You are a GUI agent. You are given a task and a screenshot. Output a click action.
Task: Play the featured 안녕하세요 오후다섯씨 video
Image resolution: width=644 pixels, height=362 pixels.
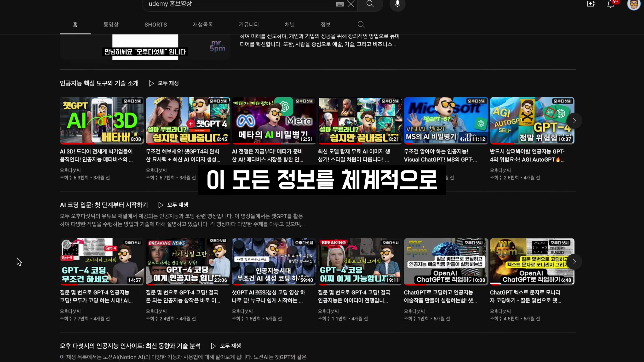click(x=145, y=47)
